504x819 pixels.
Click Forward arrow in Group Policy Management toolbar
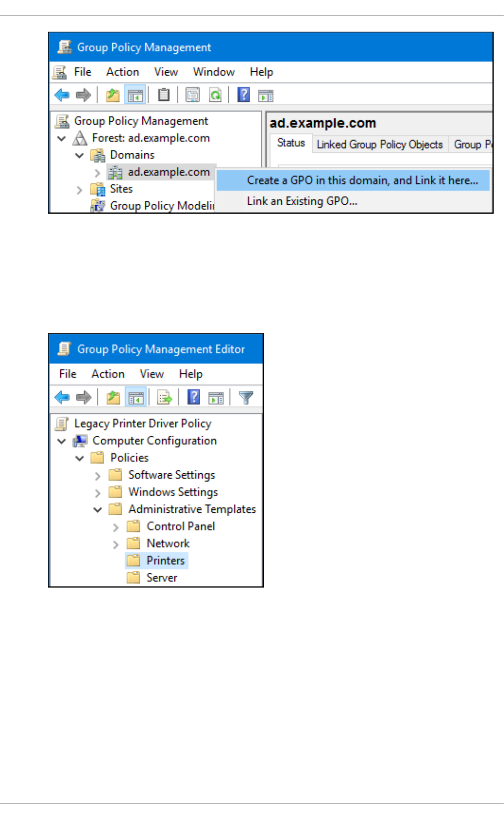(84, 95)
